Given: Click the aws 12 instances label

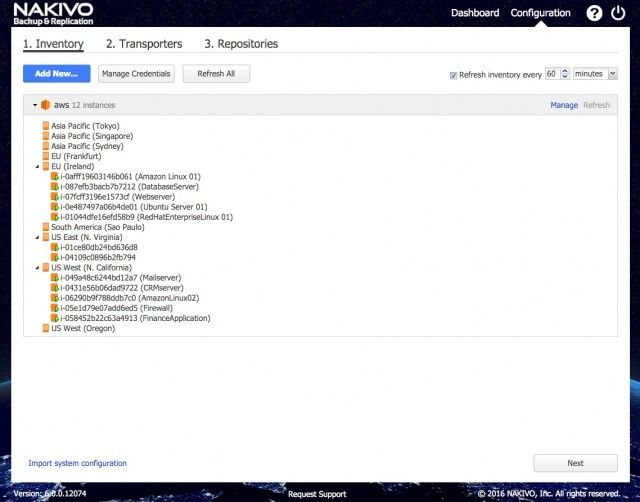Looking at the screenshot, I should click(84, 105).
